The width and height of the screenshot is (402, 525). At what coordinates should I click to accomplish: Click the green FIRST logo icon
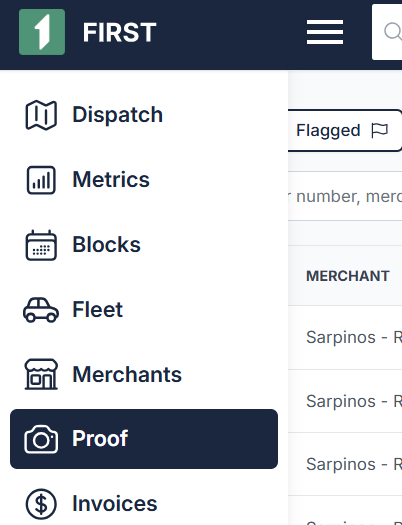pos(42,32)
